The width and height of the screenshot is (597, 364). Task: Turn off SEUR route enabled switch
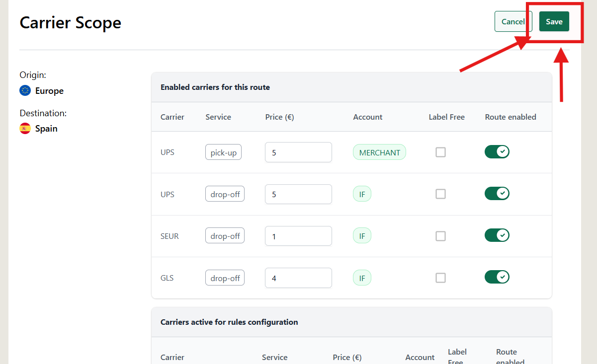tap(497, 235)
